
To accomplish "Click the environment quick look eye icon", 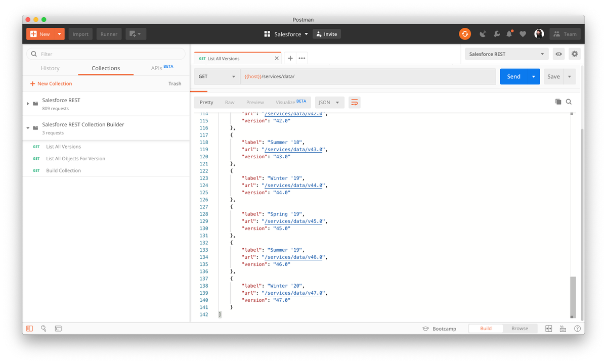I will click(558, 54).
